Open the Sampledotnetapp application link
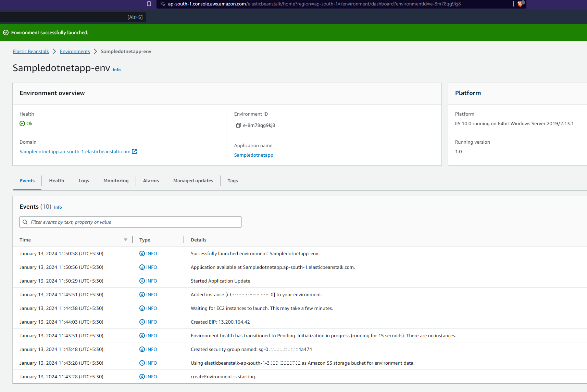The width and height of the screenshot is (587, 392). click(x=253, y=155)
